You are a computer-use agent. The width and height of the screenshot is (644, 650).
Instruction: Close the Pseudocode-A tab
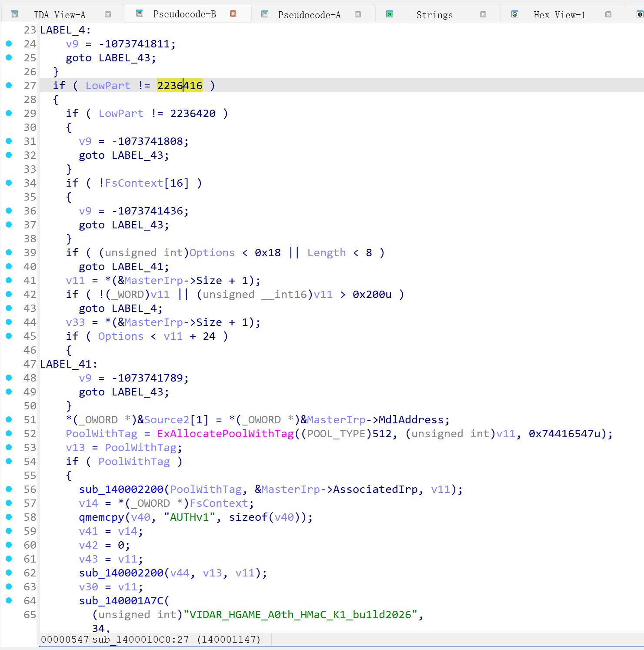tap(358, 14)
